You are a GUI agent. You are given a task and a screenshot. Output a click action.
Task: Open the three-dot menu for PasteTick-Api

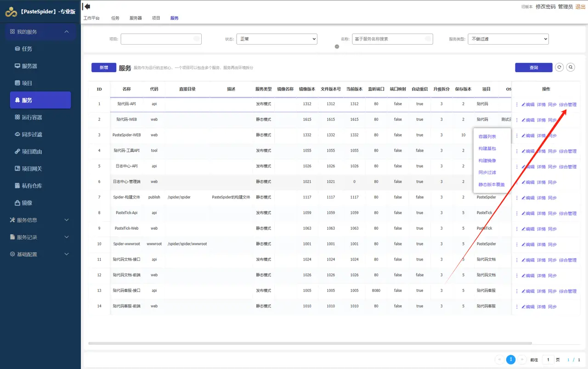pos(517,213)
